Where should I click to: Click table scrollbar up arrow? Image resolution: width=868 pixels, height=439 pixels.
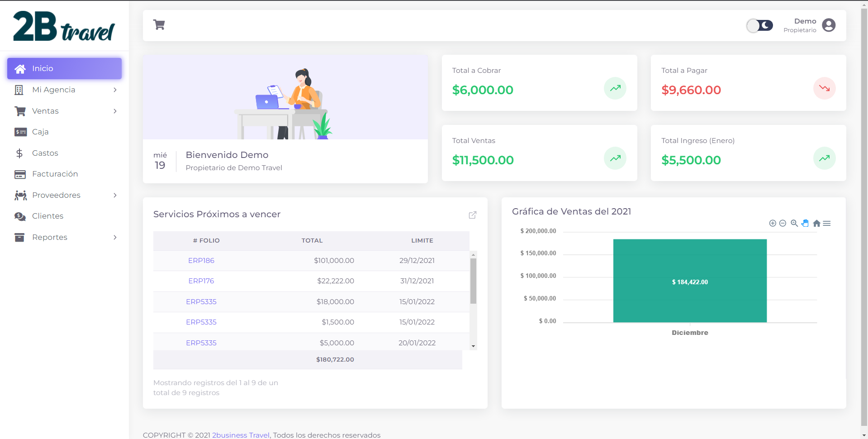click(x=473, y=255)
